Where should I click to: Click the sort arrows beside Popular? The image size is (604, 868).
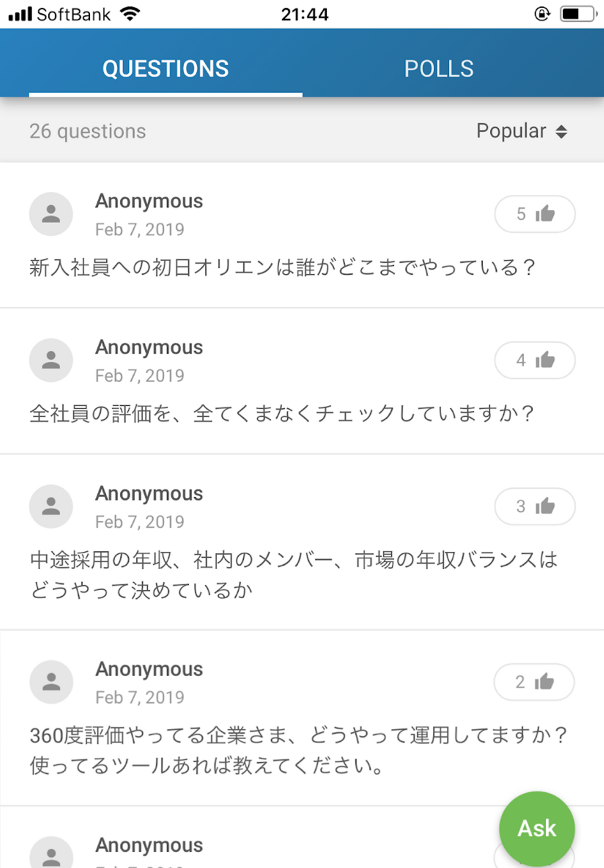pyautogui.click(x=561, y=132)
